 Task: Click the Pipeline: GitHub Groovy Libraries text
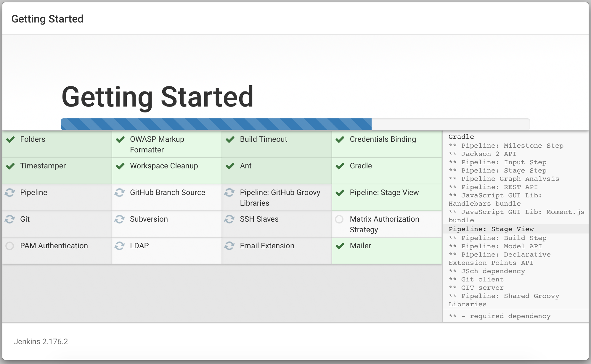(x=280, y=198)
